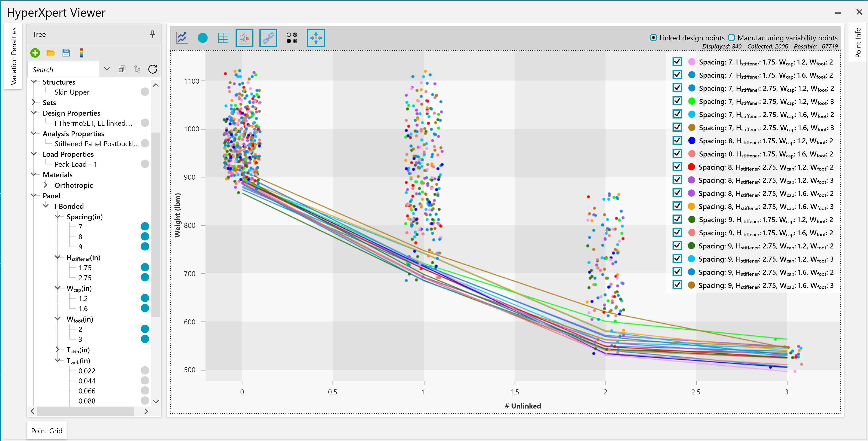
Task: Expand the Orthotropic materials node
Action: [x=46, y=185]
